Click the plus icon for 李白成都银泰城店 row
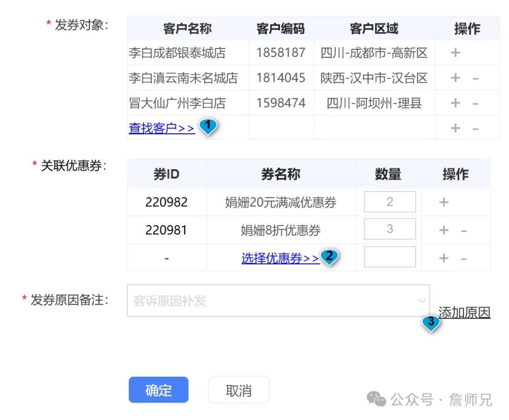The width and height of the screenshot is (509, 420). pyautogui.click(x=455, y=53)
